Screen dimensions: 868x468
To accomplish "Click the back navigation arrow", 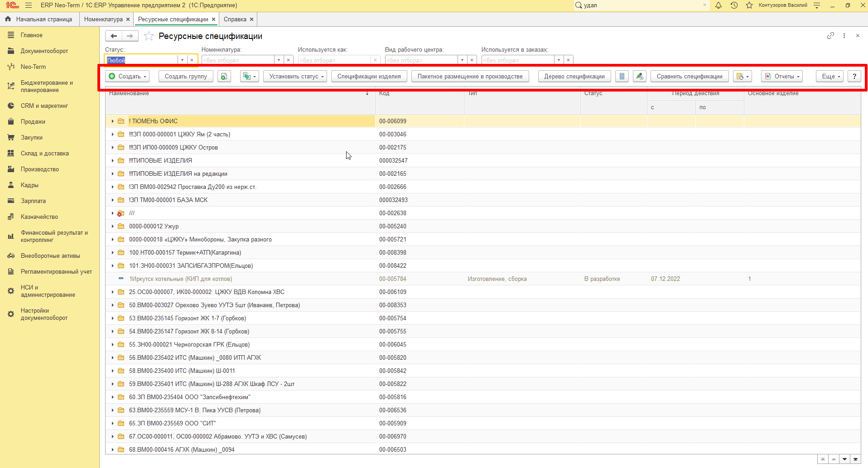I will (114, 36).
